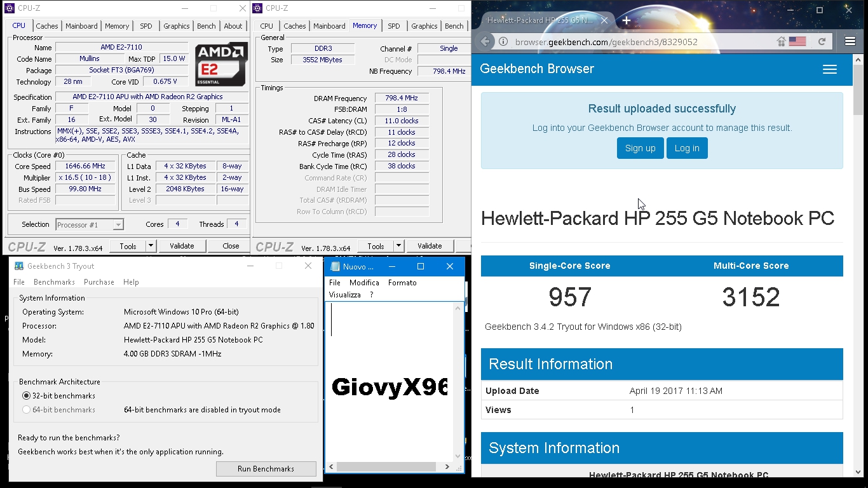This screenshot has height=488, width=868.
Task: Click the Notepad title bar icon
Action: (335, 267)
